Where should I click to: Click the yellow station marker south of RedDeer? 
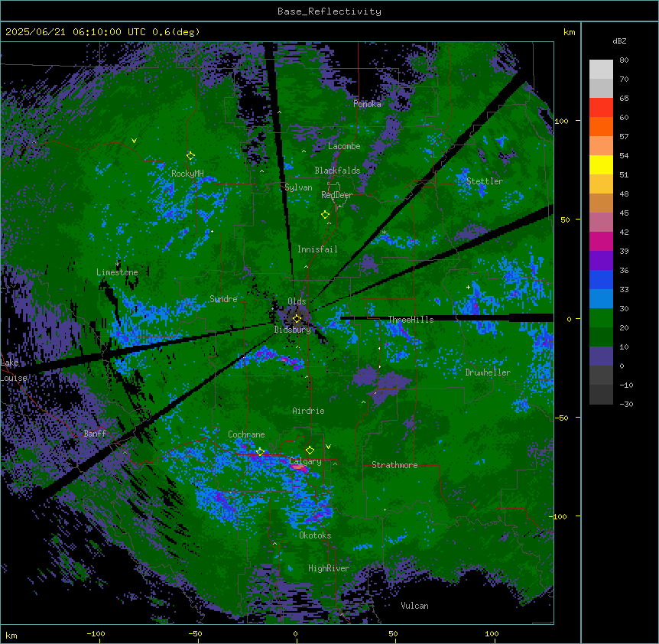325,214
